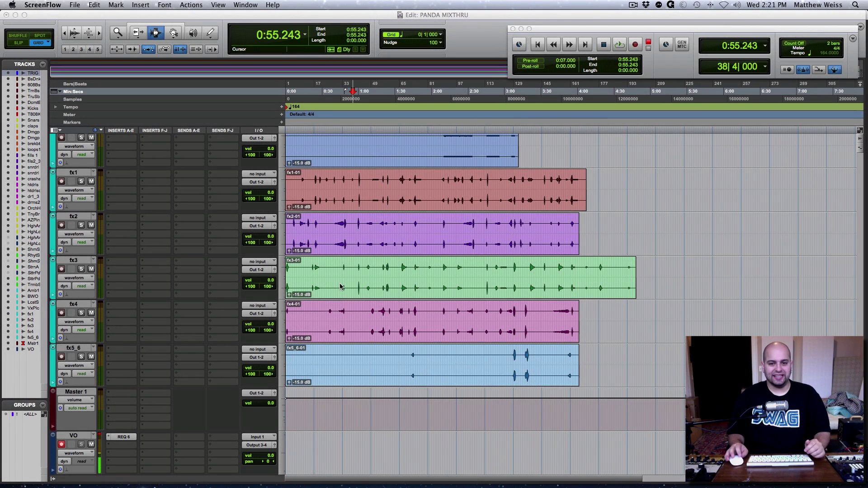Recall zoom preset 3
Screen dimensions: 868x488
point(81,49)
